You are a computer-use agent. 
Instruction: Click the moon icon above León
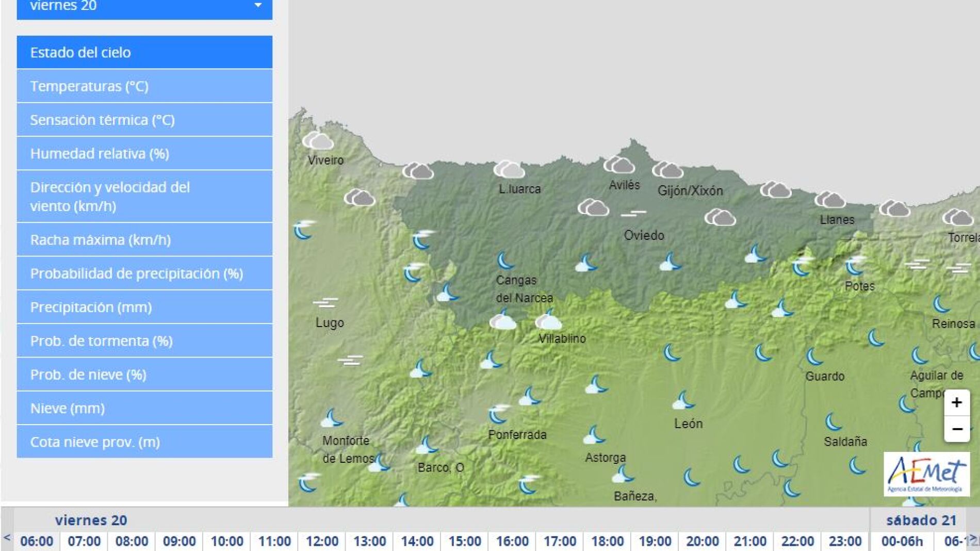click(683, 400)
